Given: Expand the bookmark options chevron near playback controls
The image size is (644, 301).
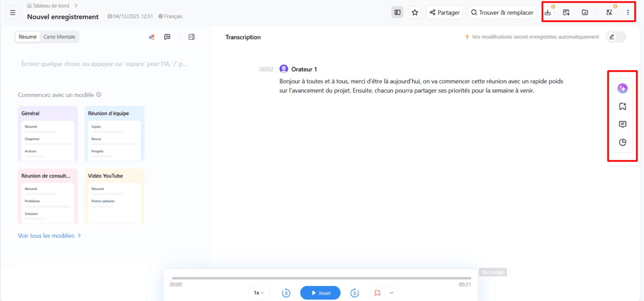Looking at the screenshot, I should tap(391, 293).
